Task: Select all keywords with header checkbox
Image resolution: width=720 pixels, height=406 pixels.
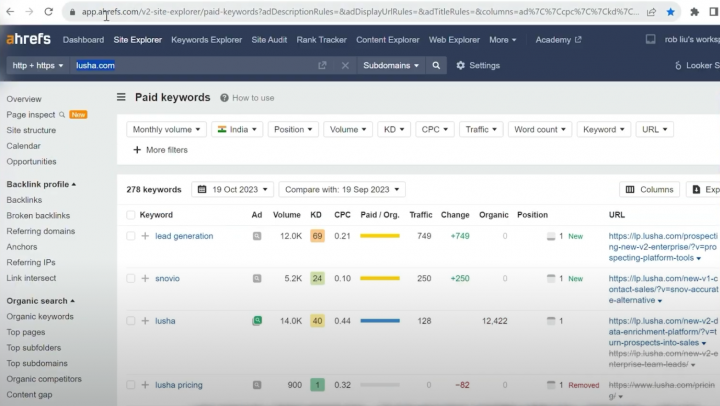Action: click(131, 214)
